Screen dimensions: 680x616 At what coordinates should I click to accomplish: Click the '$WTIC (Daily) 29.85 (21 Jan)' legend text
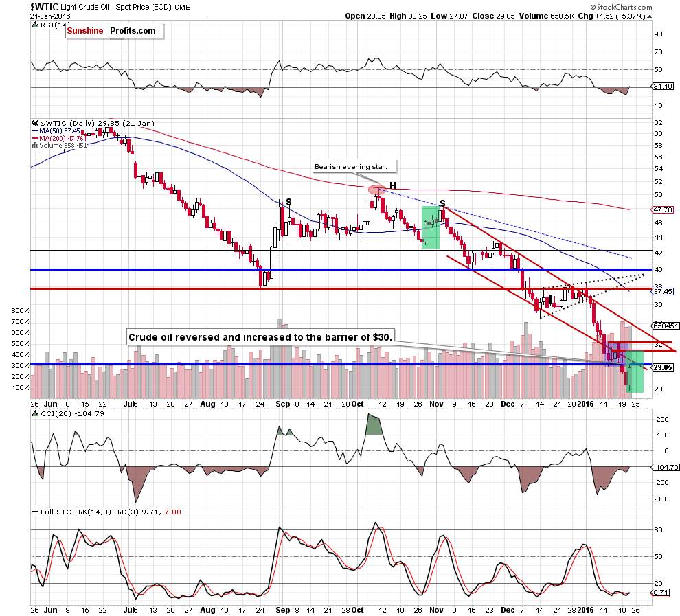click(x=98, y=123)
